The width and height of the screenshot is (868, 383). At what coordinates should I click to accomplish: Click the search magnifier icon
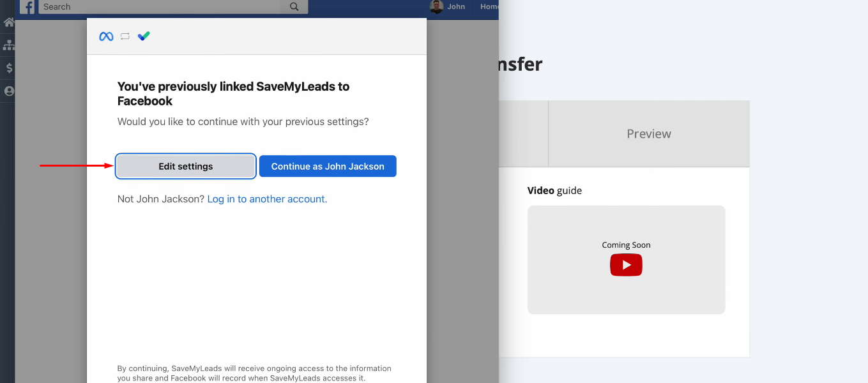294,7
